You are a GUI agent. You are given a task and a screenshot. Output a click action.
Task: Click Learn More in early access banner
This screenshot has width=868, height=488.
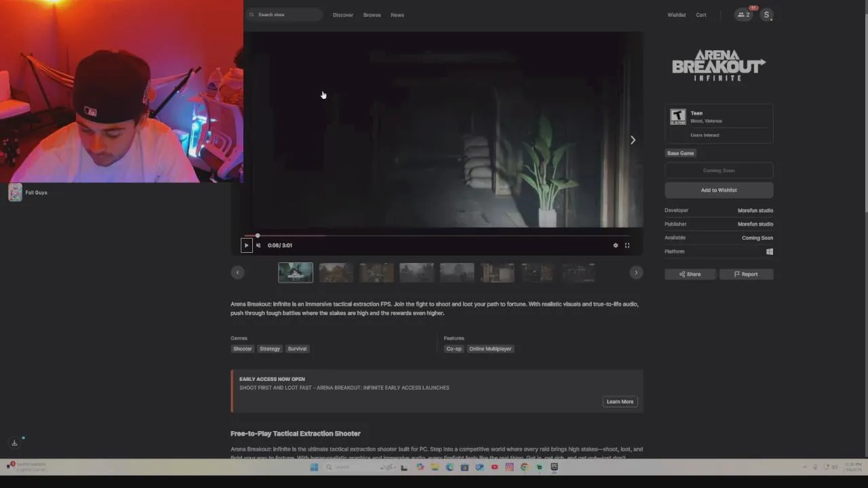coord(620,402)
